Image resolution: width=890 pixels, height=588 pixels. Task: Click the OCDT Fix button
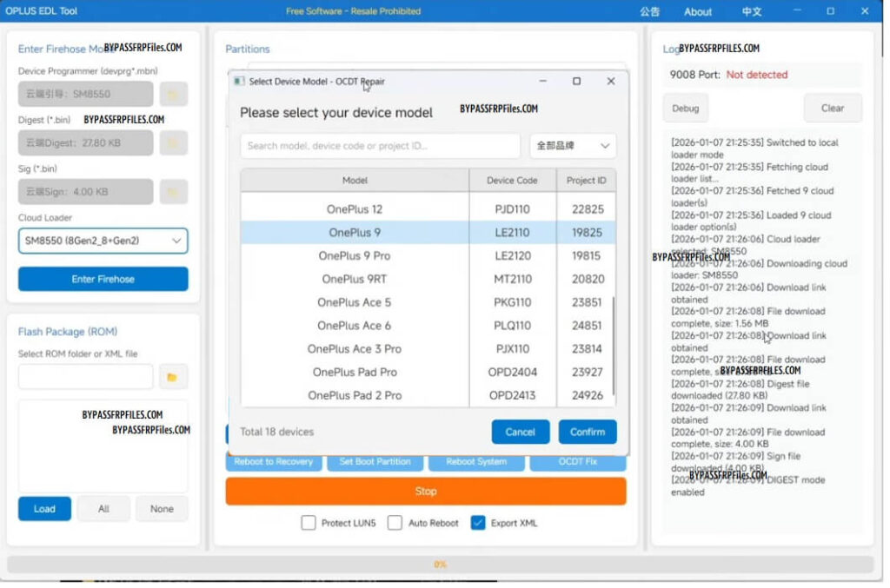point(578,463)
